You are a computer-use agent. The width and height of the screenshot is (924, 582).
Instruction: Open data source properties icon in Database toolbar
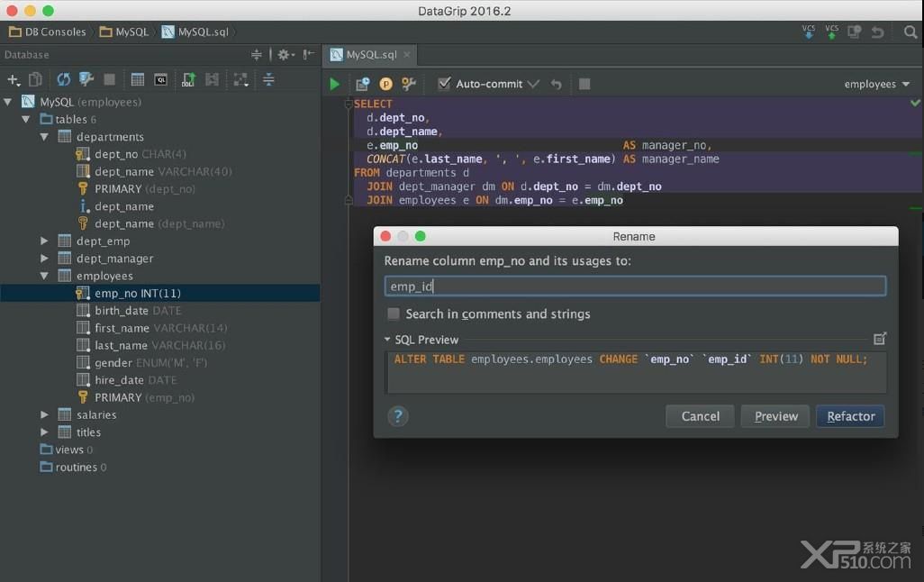coord(86,79)
